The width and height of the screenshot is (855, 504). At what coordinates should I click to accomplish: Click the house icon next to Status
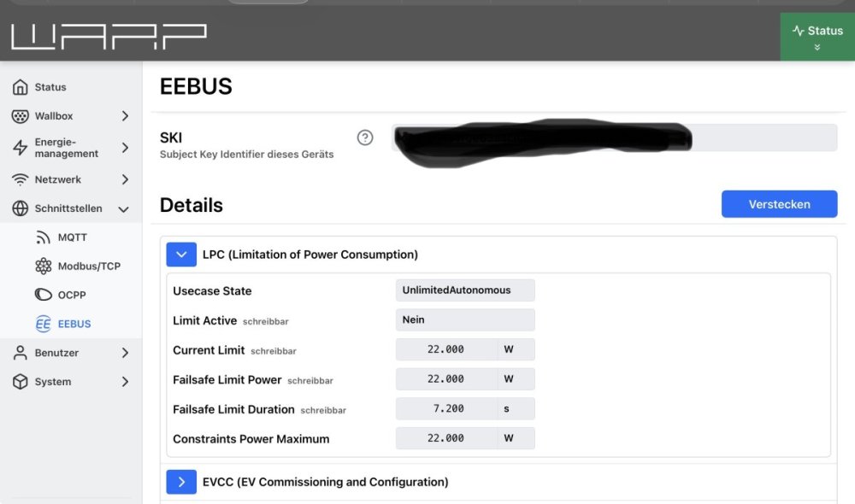tap(21, 87)
